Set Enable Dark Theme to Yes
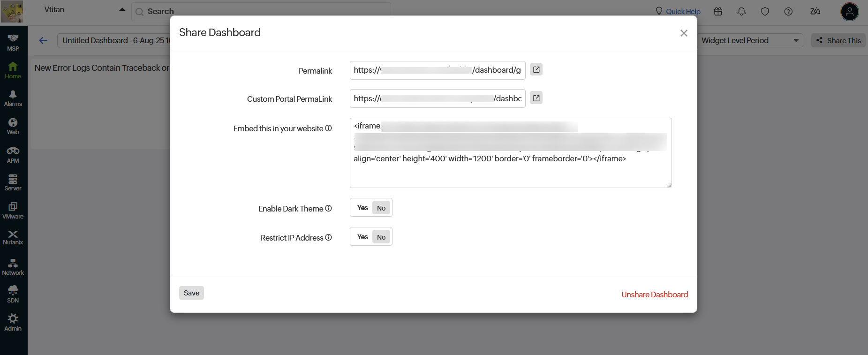Viewport: 868px width, 355px height. coord(362,208)
